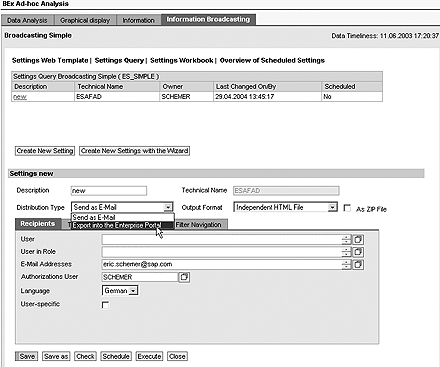Focus the User input field
This screenshot has height=367, width=440.
tap(222, 240)
